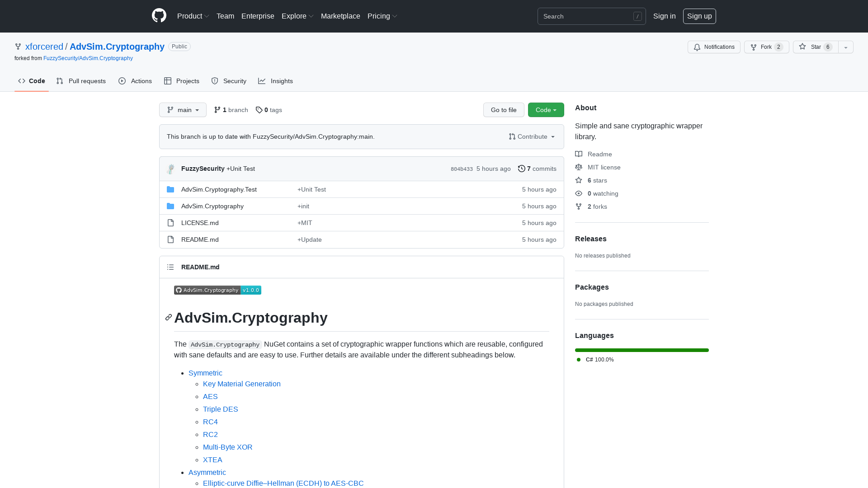Select the Pull requests tab
Screen dimensions: 868x488
[x=81, y=81]
